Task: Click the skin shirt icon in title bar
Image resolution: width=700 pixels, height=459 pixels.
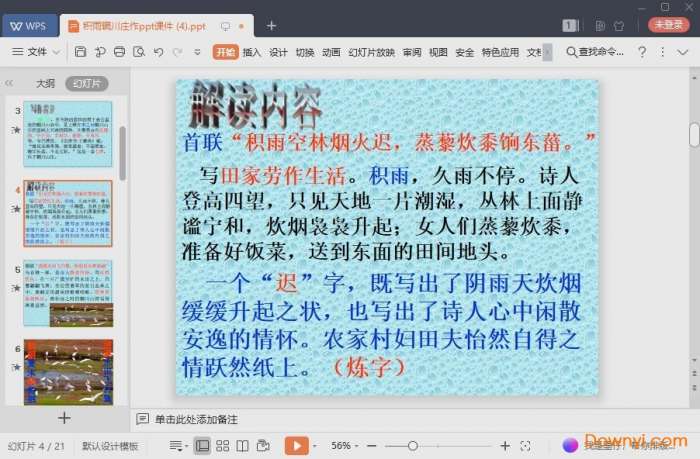Action: coord(619,25)
